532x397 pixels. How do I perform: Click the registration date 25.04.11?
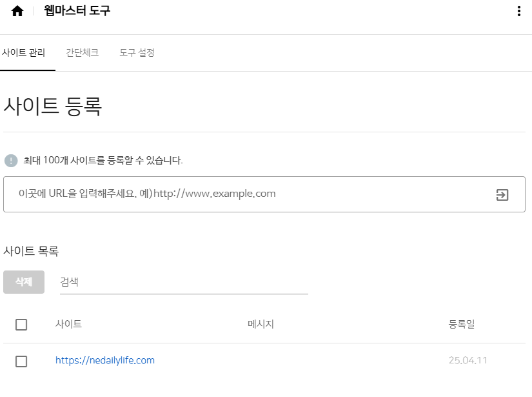click(469, 360)
